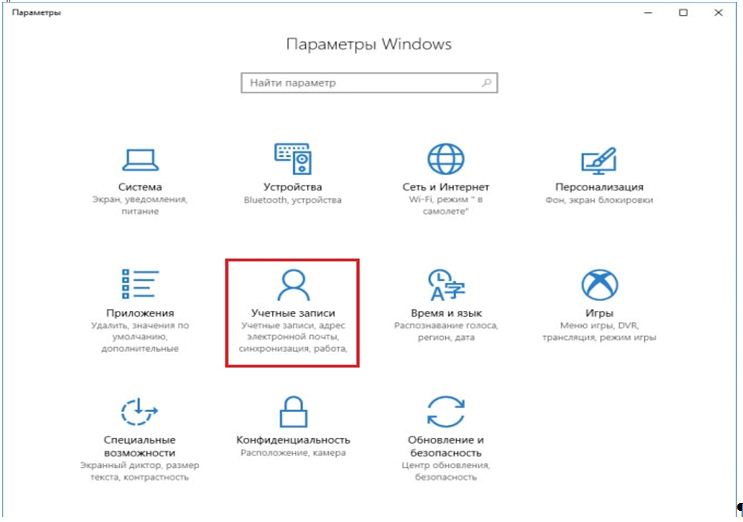Image resolution: width=743 pixels, height=522 pixels.
Task: Click description 'Bluetooth, устройства'
Action: [292, 200]
